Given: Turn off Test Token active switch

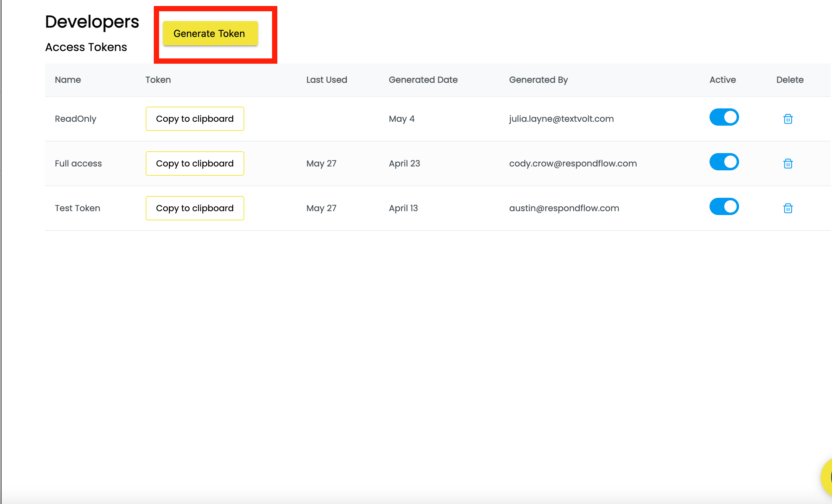Looking at the screenshot, I should point(724,207).
